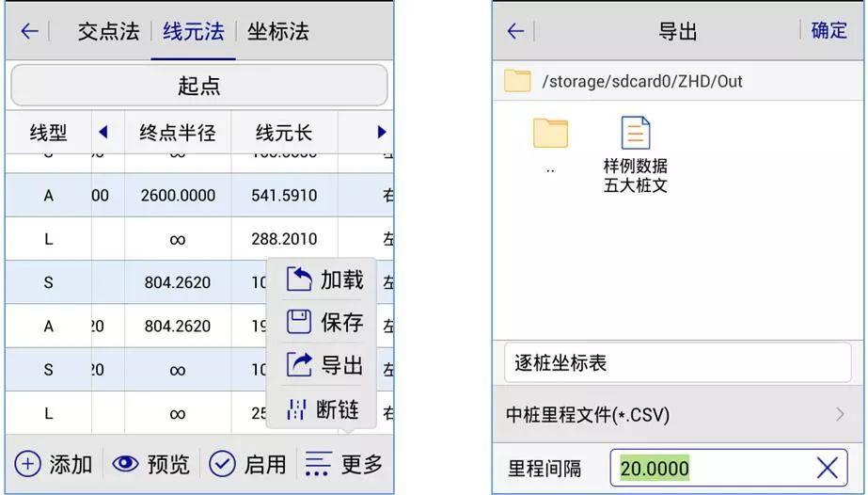Click the 线型 column header
Screen dimensions: 868x495
[48, 133]
